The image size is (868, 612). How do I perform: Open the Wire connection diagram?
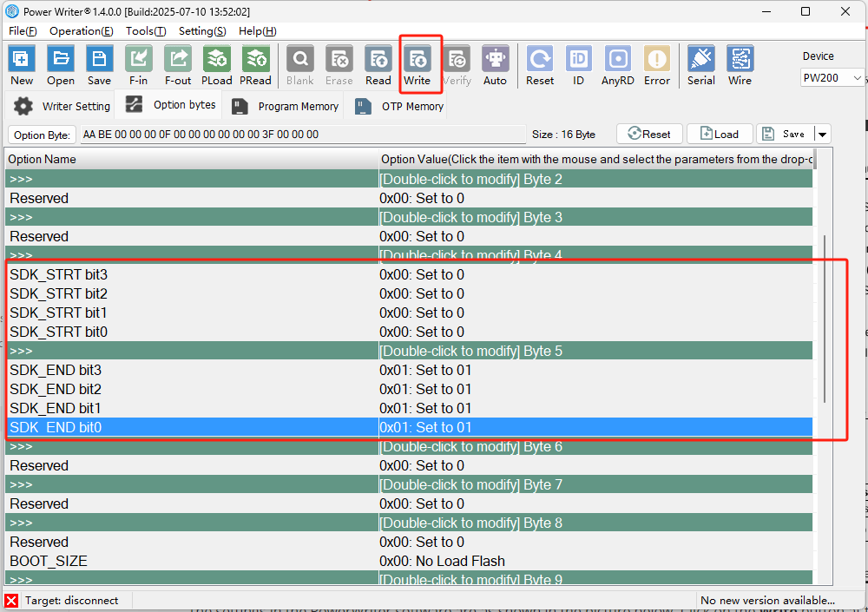point(740,65)
